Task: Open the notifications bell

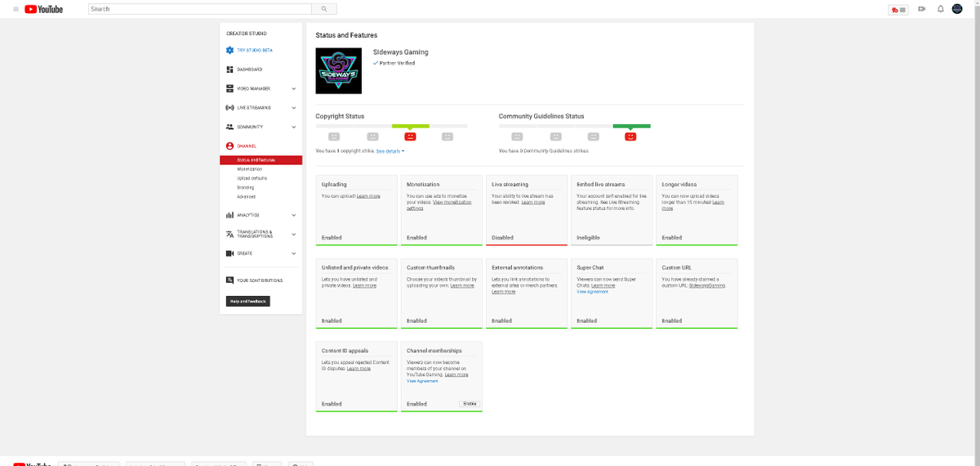Action: (x=940, y=9)
